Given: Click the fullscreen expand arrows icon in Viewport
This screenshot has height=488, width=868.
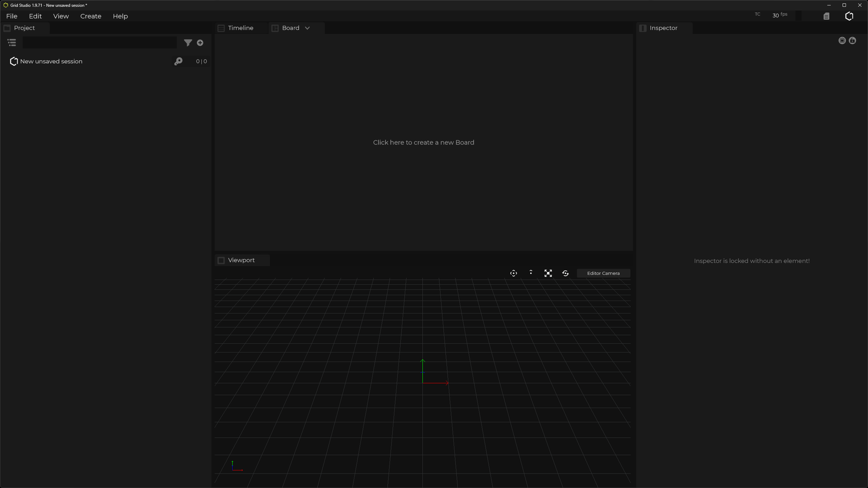Looking at the screenshot, I should coord(548,273).
